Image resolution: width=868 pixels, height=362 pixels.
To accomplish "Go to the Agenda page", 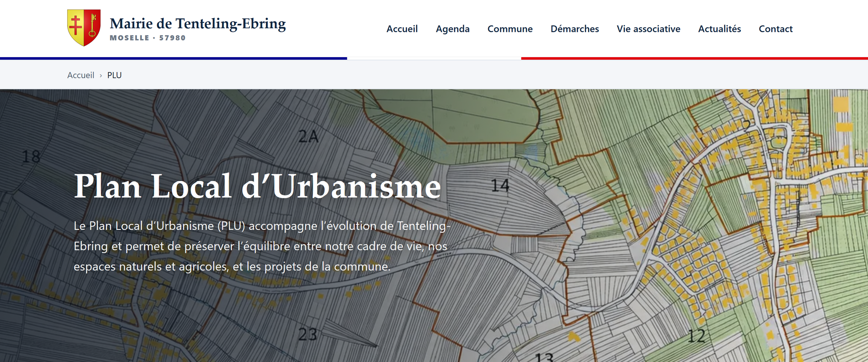I will tap(452, 29).
